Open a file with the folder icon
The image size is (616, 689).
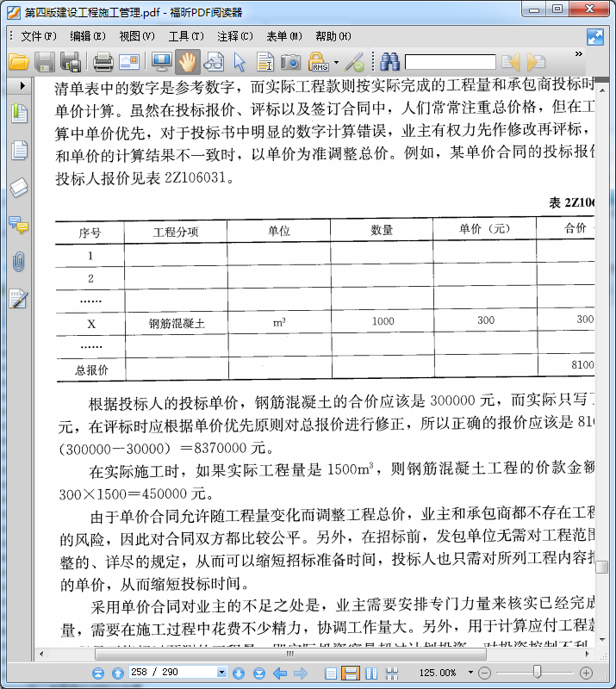(18, 62)
